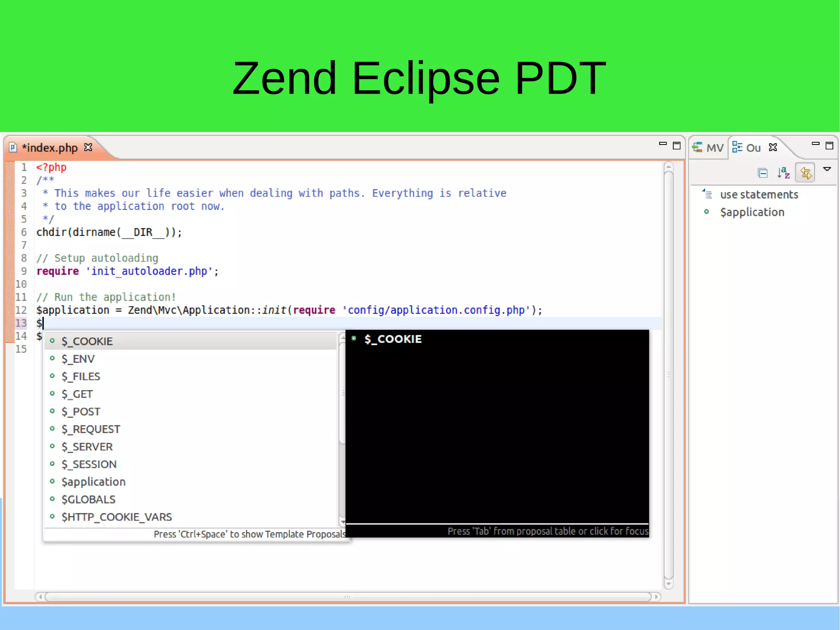Choose $_POST from the proposal list

[x=190, y=412]
